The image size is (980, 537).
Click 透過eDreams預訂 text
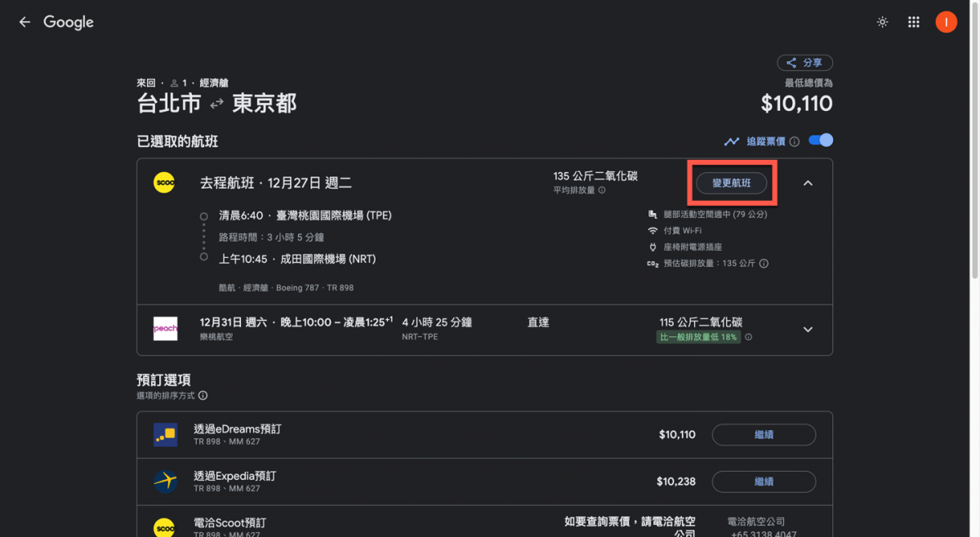(238, 429)
